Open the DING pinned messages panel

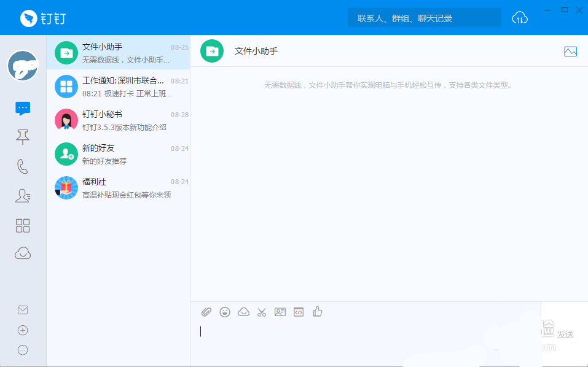click(23, 137)
